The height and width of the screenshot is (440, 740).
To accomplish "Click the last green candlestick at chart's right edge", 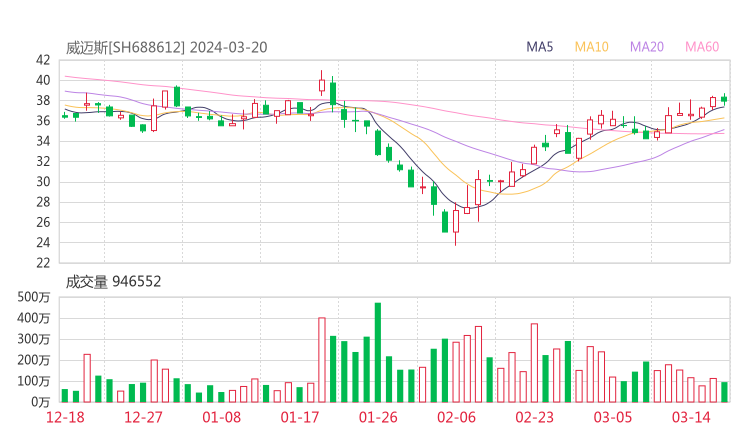I will pyautogui.click(x=724, y=98).
